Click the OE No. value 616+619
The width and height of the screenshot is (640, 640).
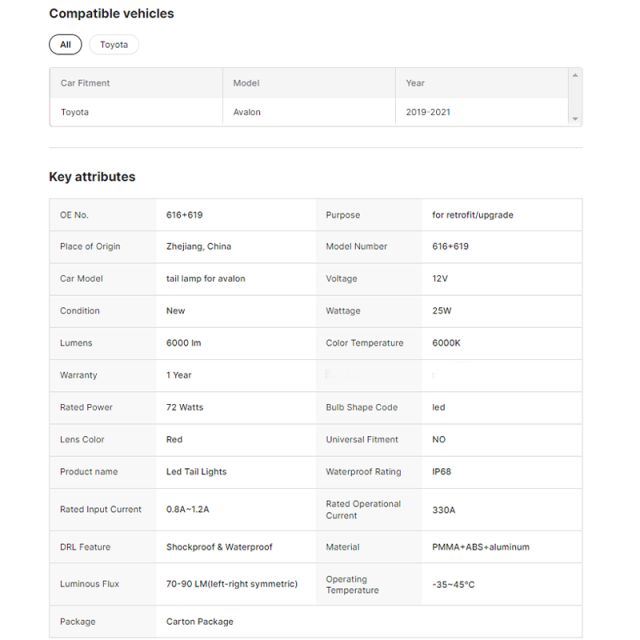pos(184,215)
